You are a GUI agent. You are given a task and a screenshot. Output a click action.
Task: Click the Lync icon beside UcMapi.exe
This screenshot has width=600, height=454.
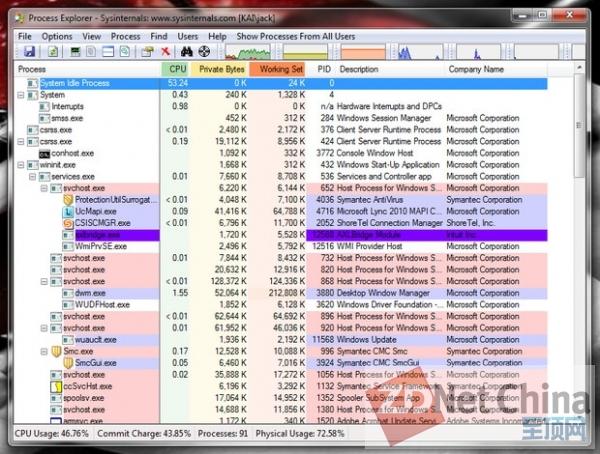coord(68,212)
